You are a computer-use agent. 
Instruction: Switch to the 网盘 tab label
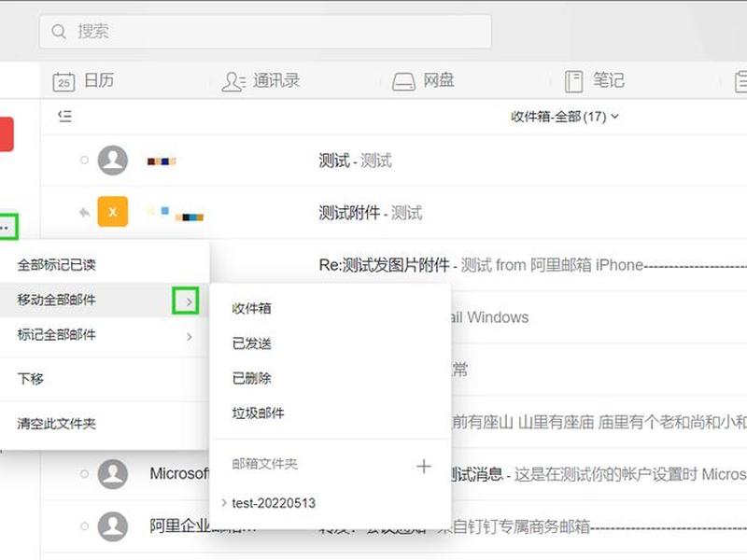point(439,80)
